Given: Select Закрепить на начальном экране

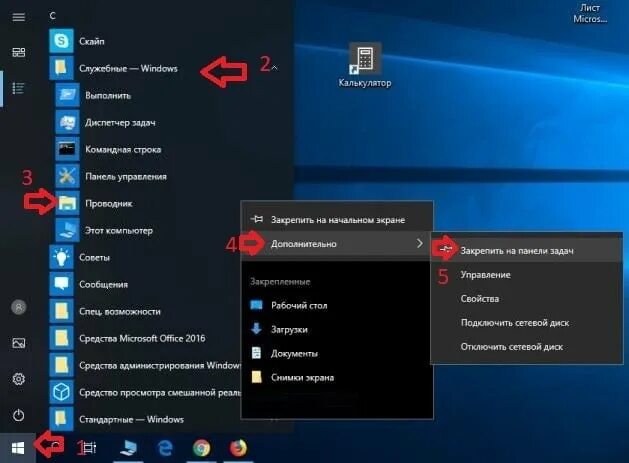Looking at the screenshot, I should point(337,219).
